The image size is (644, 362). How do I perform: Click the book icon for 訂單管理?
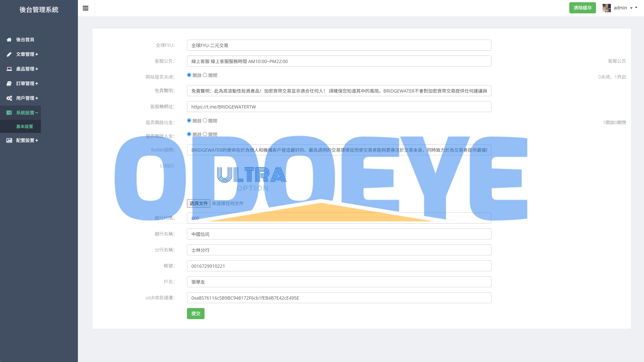click(x=9, y=84)
